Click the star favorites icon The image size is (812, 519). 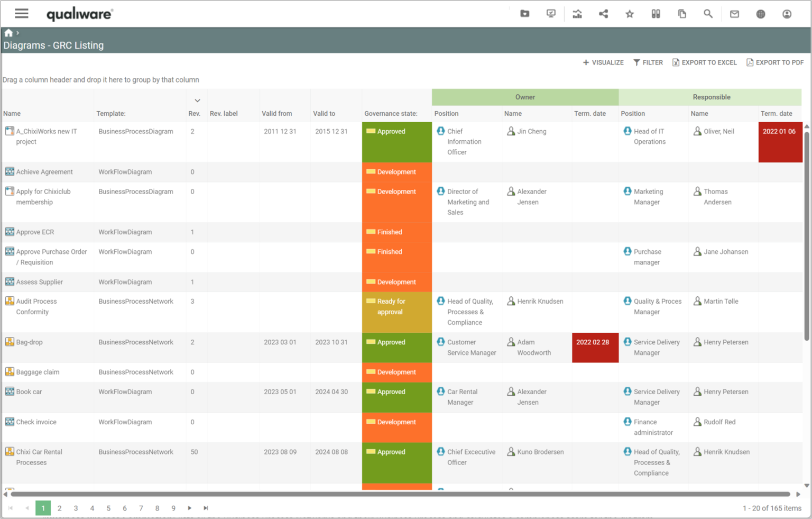629,13
